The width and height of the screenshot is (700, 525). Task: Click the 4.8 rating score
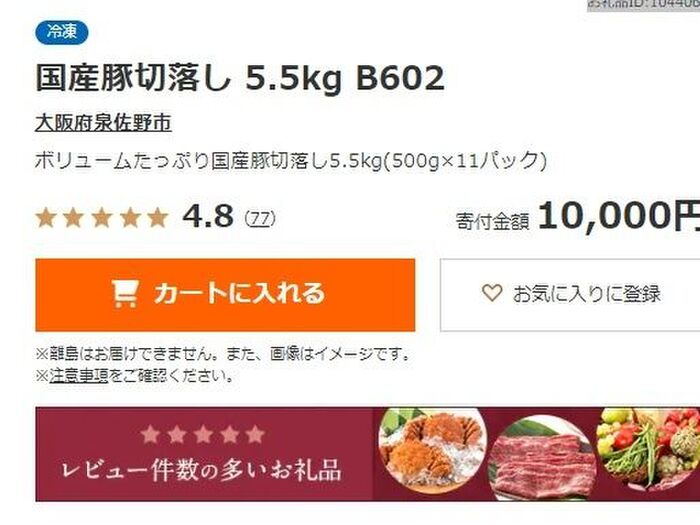(208, 217)
